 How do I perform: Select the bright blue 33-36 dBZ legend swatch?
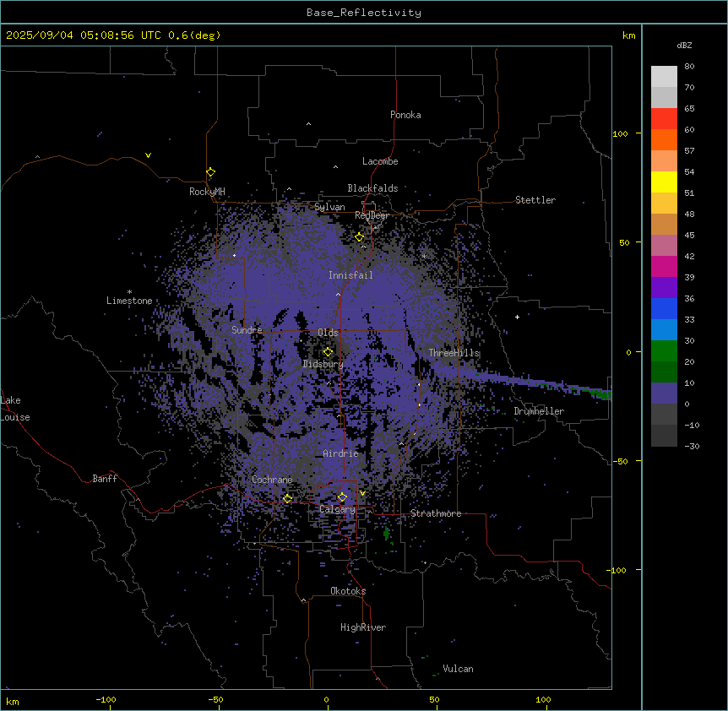pos(664,308)
